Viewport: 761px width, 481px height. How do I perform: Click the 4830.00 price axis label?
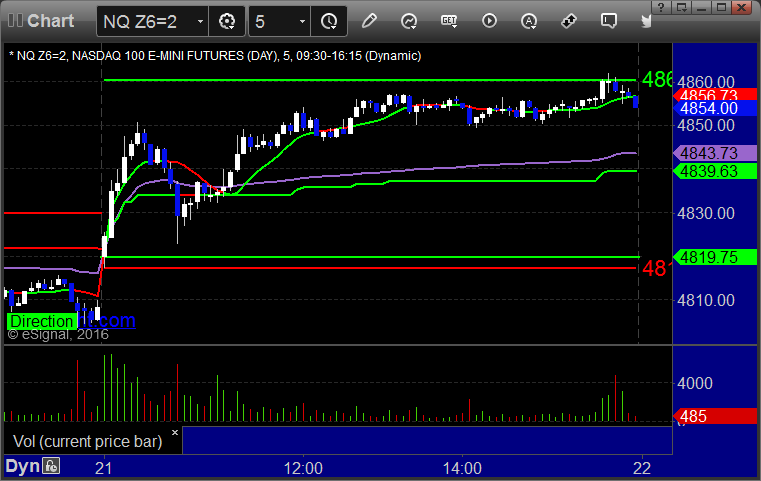[x=706, y=213]
